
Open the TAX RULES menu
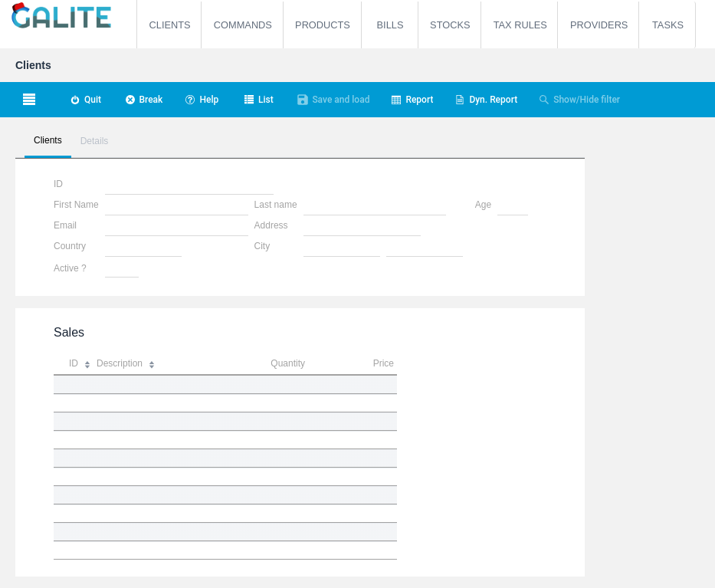pyautogui.click(x=520, y=25)
